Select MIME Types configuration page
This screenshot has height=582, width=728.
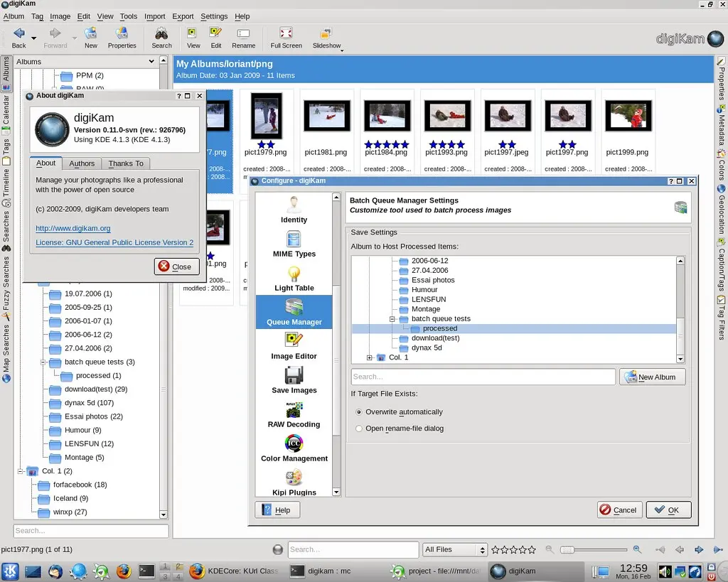point(294,244)
